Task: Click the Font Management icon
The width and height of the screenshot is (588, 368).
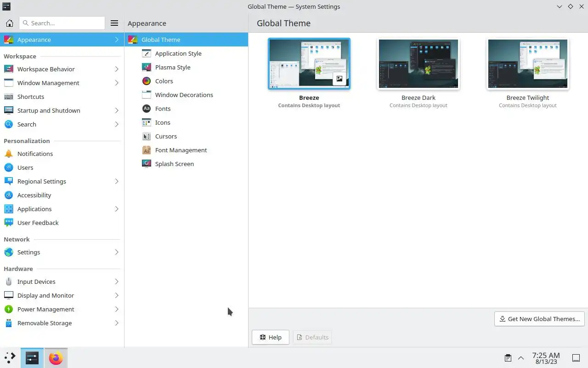Action: (x=147, y=150)
